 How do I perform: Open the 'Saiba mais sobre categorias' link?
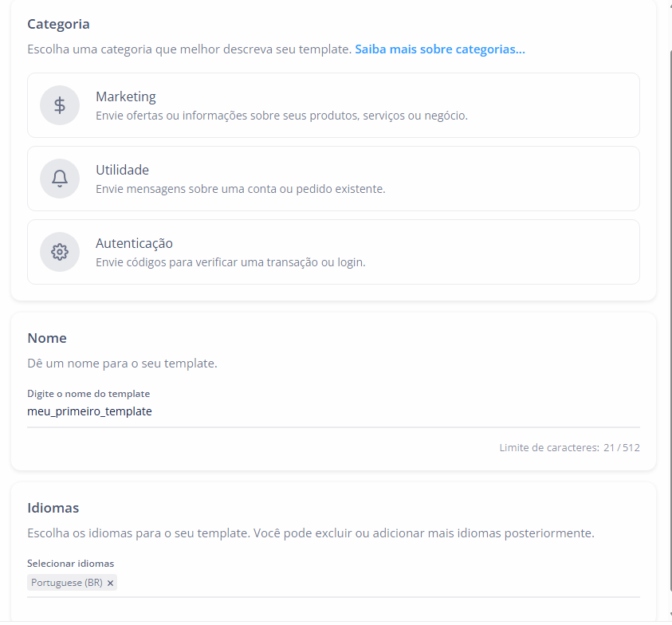[440, 49]
